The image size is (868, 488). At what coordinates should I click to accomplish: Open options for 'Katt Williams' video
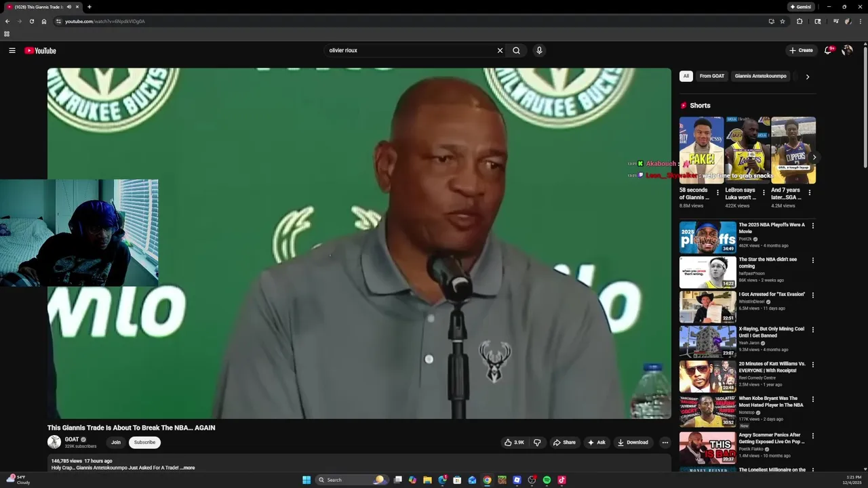(x=813, y=365)
